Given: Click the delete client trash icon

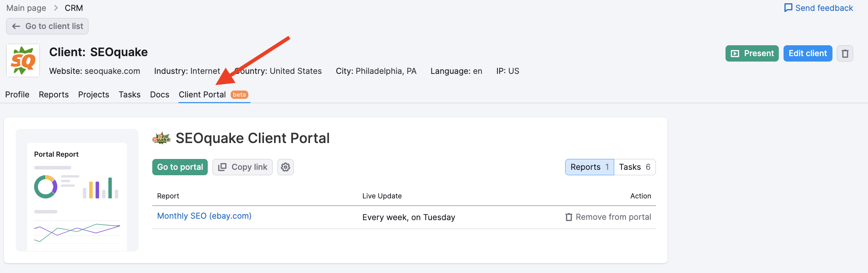Looking at the screenshot, I should (x=845, y=54).
